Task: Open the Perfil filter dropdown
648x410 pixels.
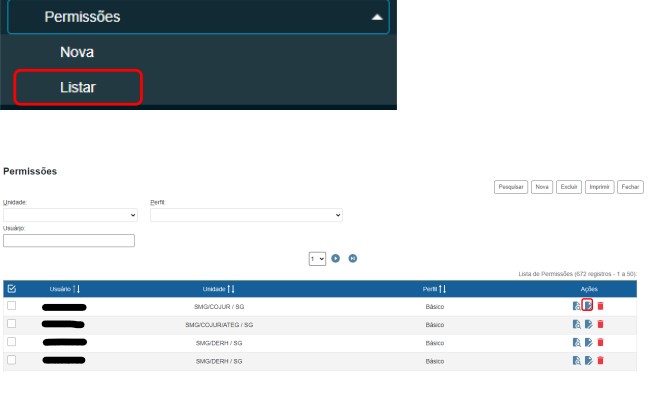Action: click(246, 214)
